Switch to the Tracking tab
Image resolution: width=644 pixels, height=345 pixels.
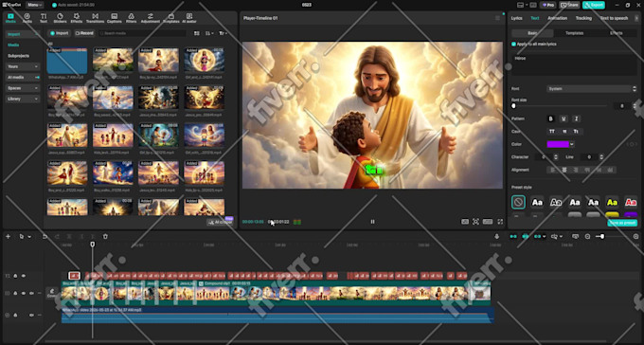click(583, 18)
